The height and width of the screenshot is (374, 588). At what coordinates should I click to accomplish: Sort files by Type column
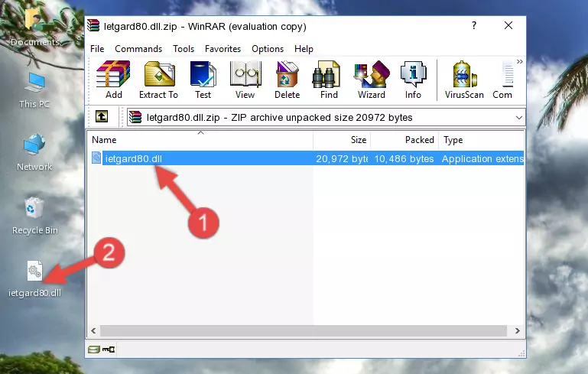click(482, 140)
